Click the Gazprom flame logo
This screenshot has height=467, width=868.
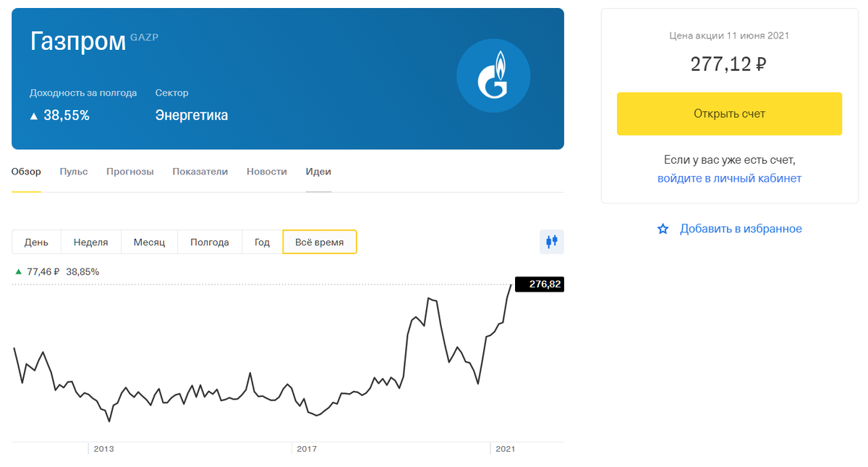coord(493,75)
